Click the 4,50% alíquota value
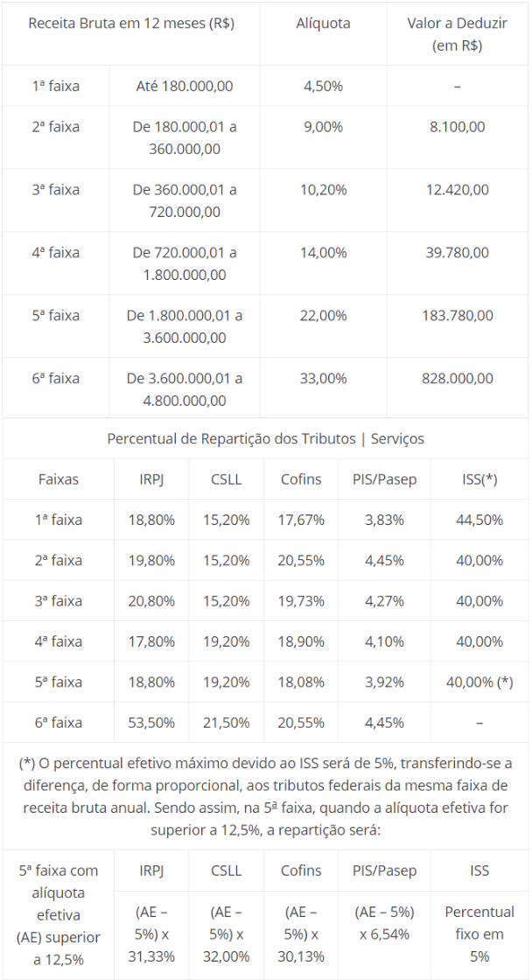532x980 pixels. point(323,86)
